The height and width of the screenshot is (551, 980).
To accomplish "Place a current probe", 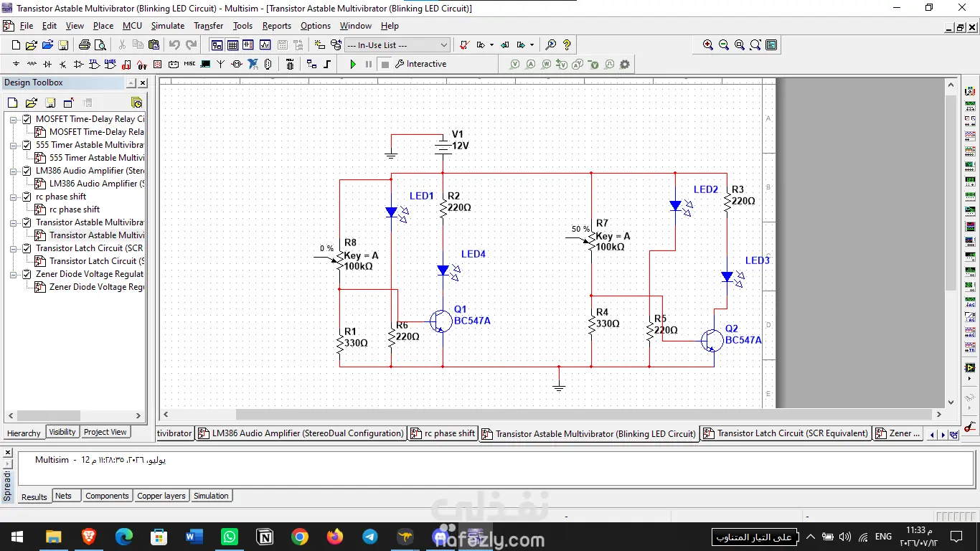I will [530, 64].
